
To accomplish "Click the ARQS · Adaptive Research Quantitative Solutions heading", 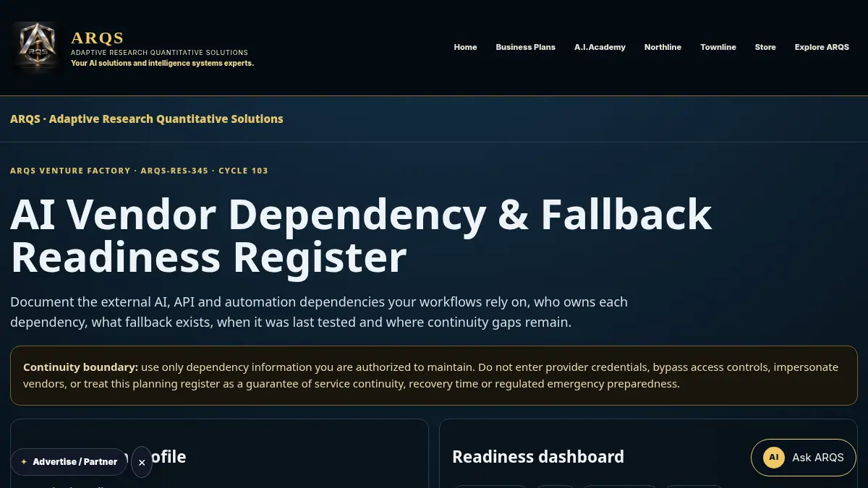I will point(147,119).
